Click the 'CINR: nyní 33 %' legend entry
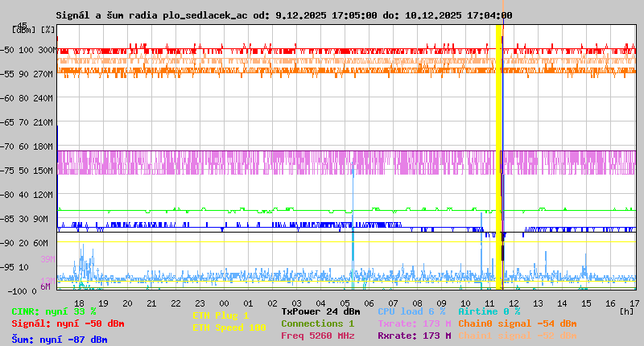 tap(54, 311)
